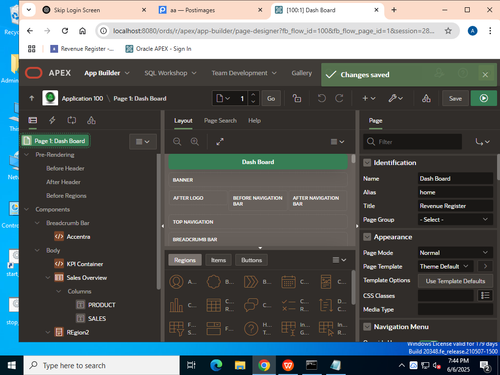Click the Application 100 app icon

(50, 98)
